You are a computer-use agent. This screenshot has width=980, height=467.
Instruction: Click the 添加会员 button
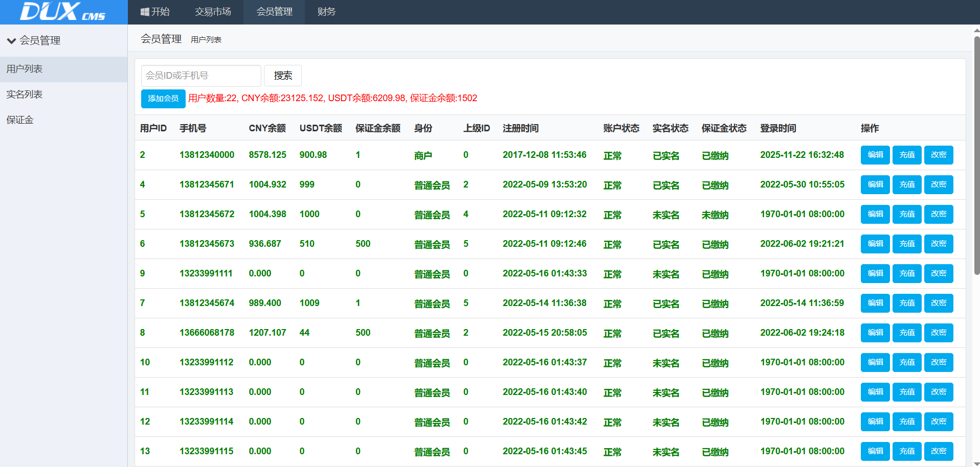click(x=163, y=99)
